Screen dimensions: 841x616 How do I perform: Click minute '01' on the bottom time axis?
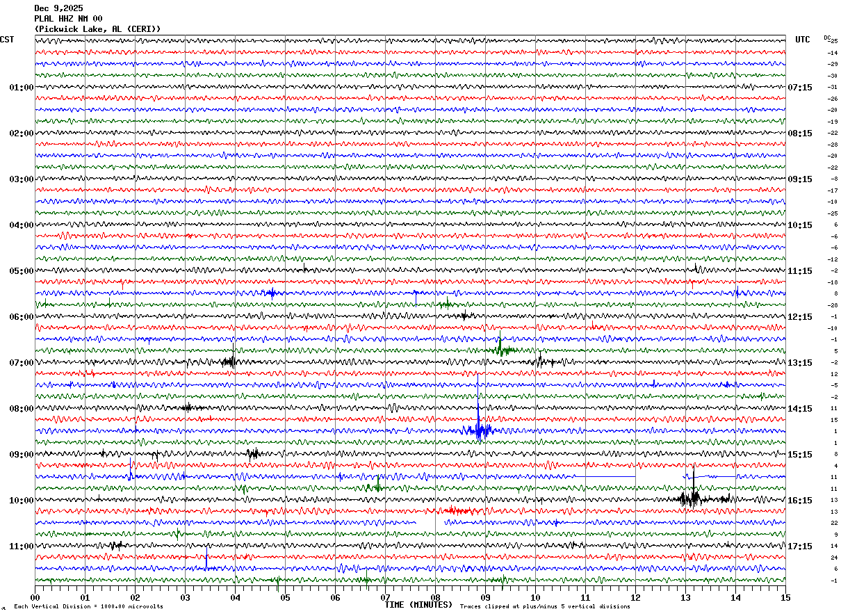(x=85, y=597)
